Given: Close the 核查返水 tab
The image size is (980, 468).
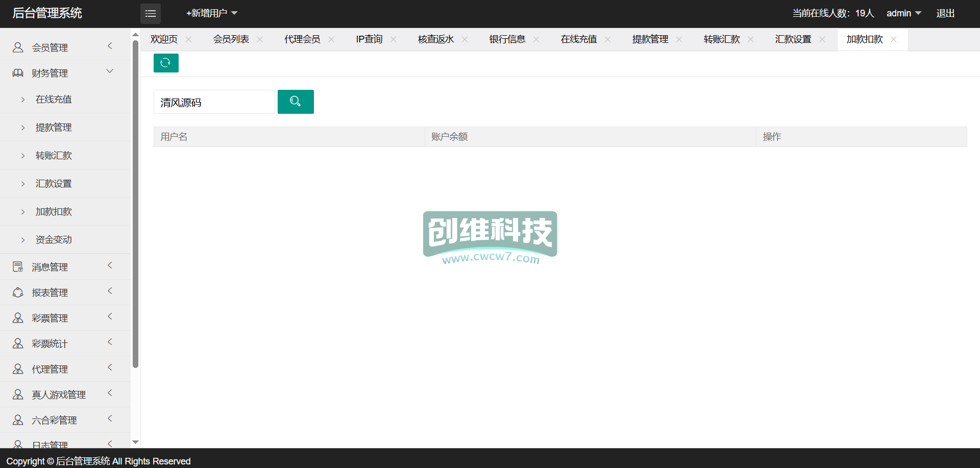Looking at the screenshot, I should [464, 39].
